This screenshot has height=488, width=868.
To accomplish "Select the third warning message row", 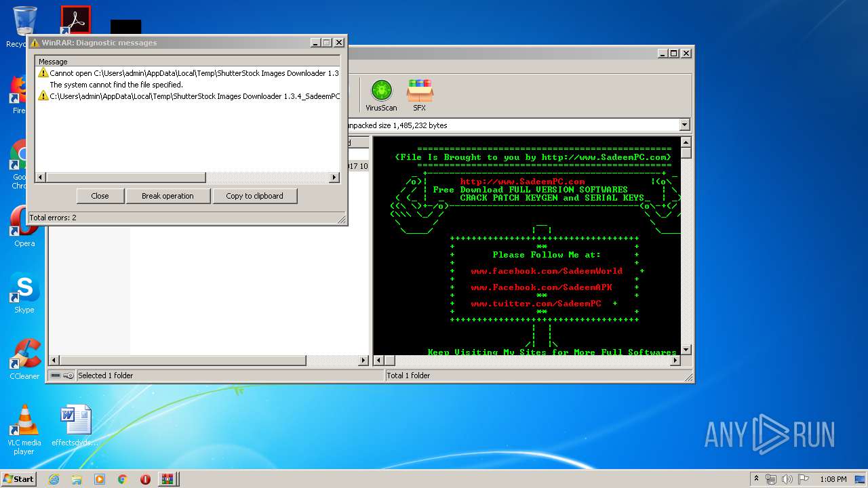I will [189, 96].
